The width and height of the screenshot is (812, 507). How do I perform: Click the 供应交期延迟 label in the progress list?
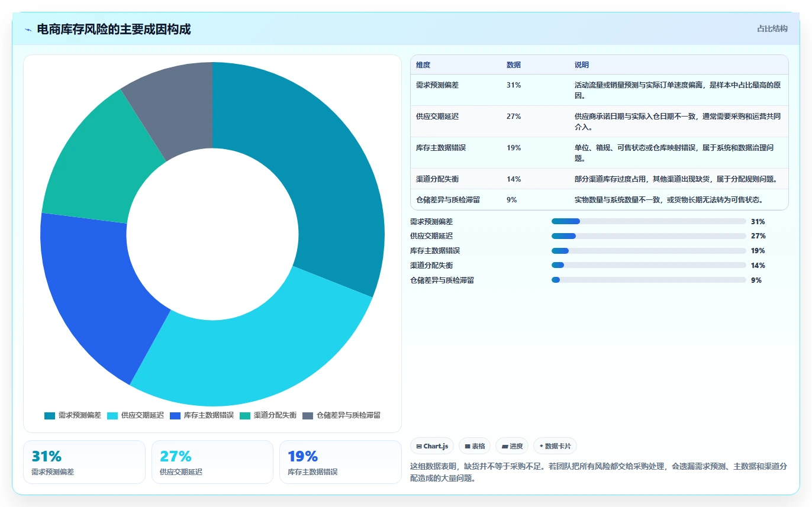click(x=431, y=236)
